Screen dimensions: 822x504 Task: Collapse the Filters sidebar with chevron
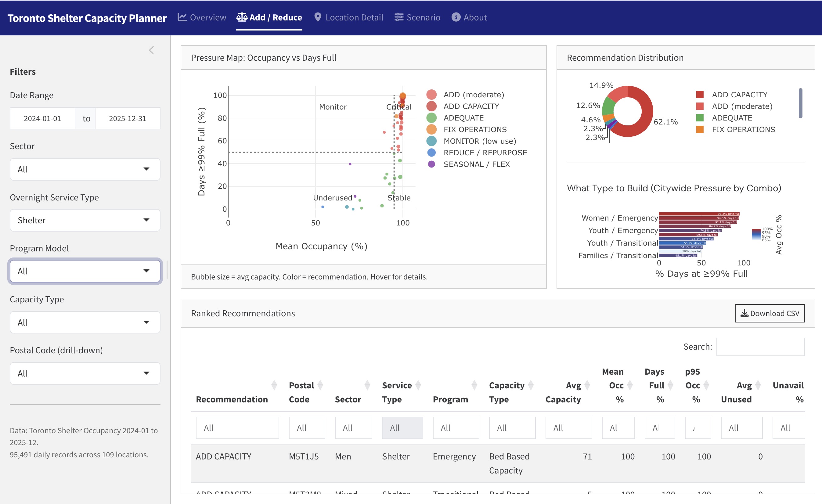(x=151, y=50)
